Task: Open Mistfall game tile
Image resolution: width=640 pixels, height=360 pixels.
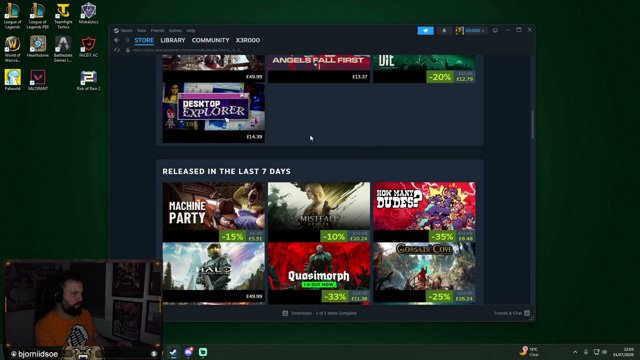Action: tap(319, 212)
